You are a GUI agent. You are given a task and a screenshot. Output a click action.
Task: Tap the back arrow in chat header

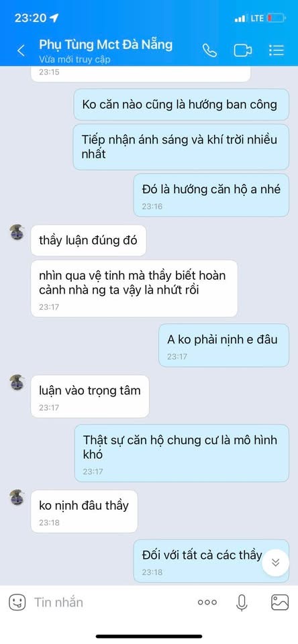pyautogui.click(x=21, y=51)
